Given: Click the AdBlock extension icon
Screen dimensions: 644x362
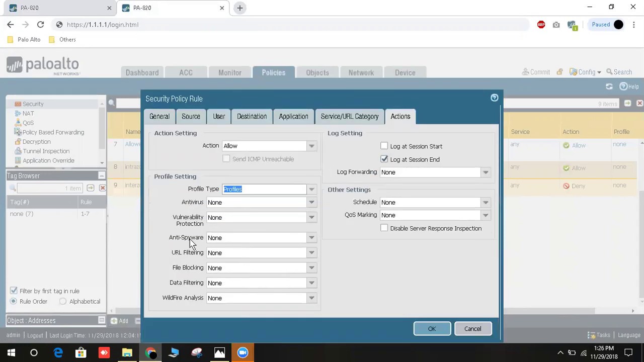Looking at the screenshot, I should click(x=541, y=25).
